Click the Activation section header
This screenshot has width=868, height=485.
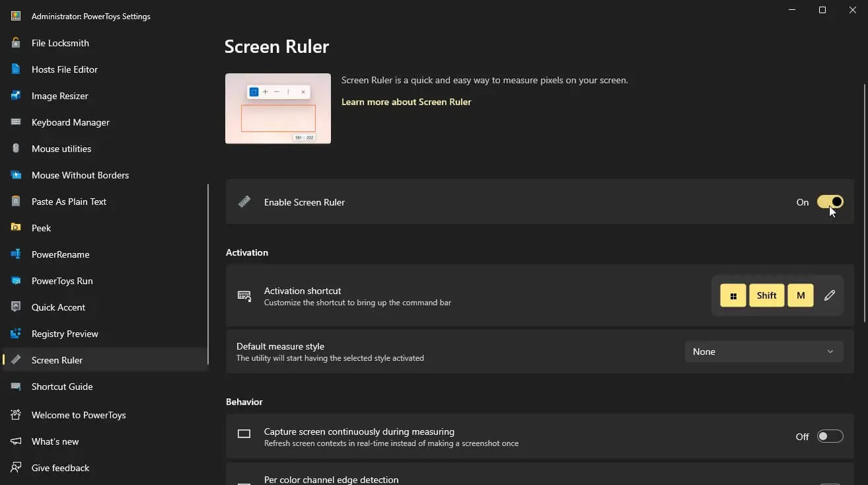[x=247, y=252]
